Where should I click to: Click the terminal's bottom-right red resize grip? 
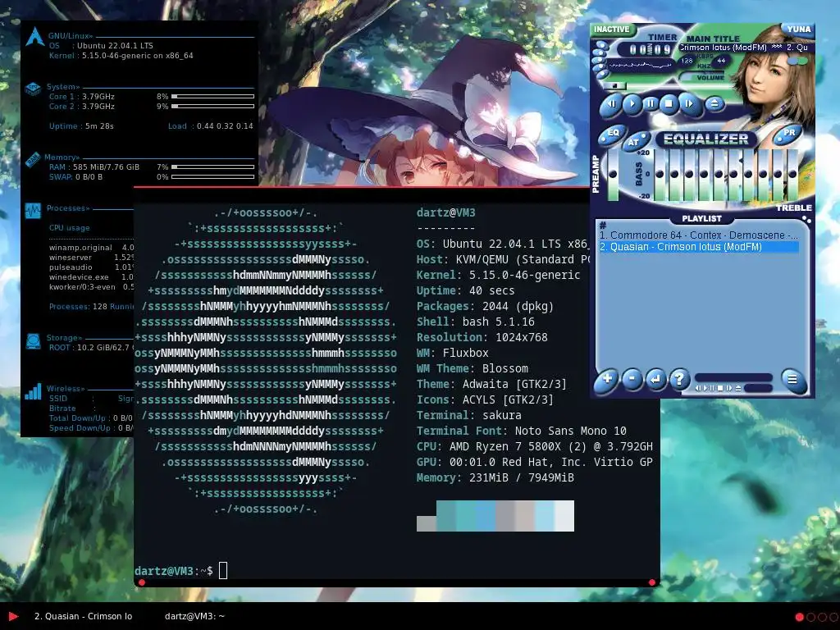[652, 582]
